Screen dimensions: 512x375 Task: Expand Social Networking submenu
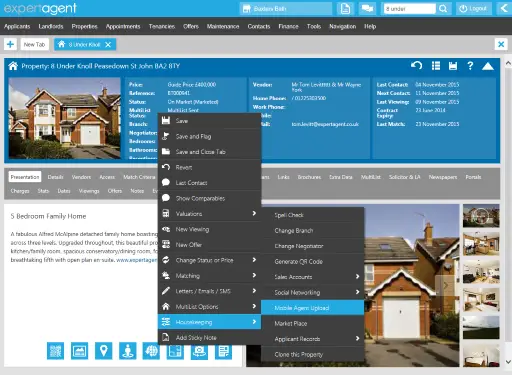(312, 293)
